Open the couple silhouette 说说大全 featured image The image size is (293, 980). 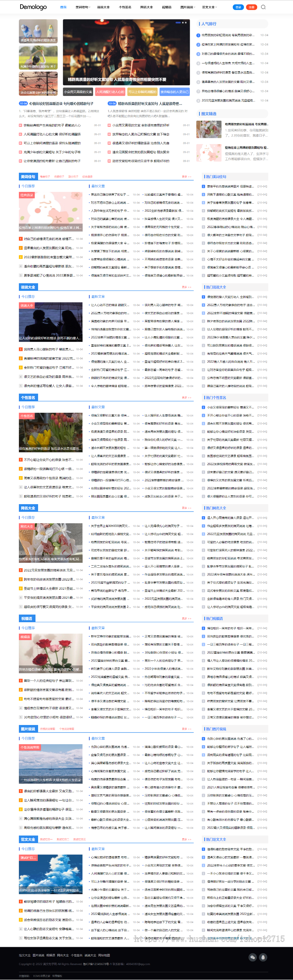point(51,322)
